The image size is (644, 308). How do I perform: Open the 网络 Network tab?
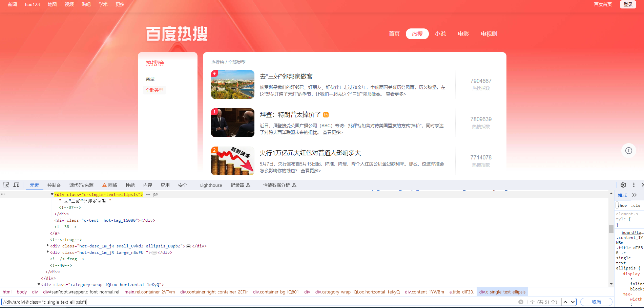110,185
